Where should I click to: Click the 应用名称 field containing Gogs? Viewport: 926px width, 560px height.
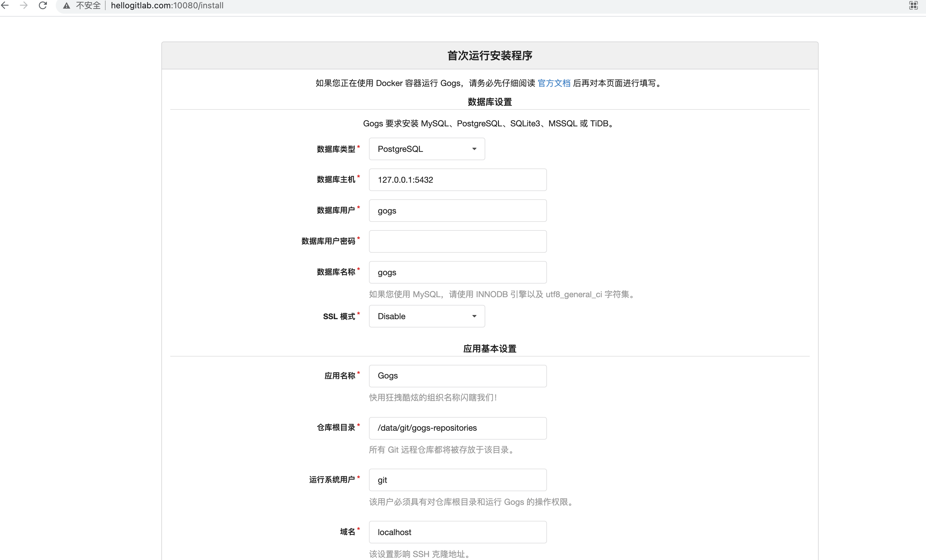(458, 376)
